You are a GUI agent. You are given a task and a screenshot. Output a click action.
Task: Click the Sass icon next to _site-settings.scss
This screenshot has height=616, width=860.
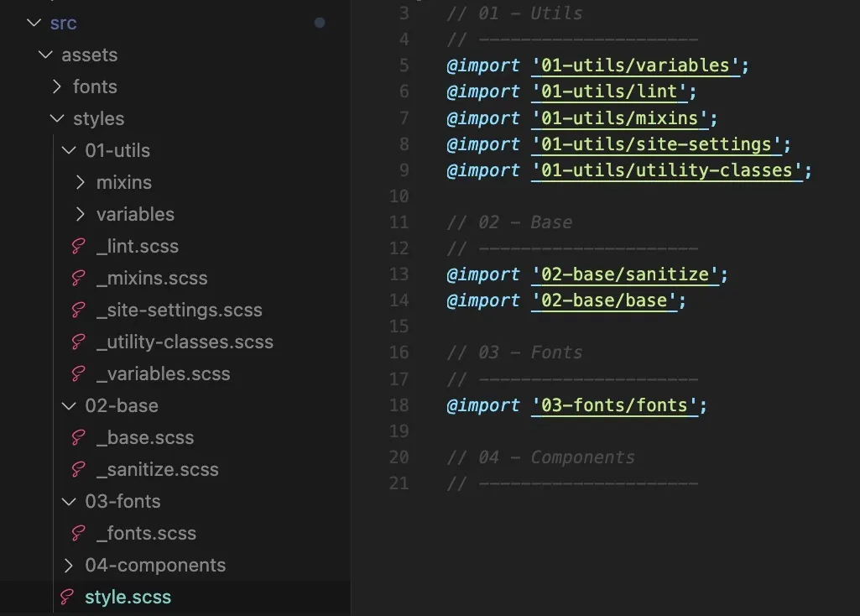78,311
